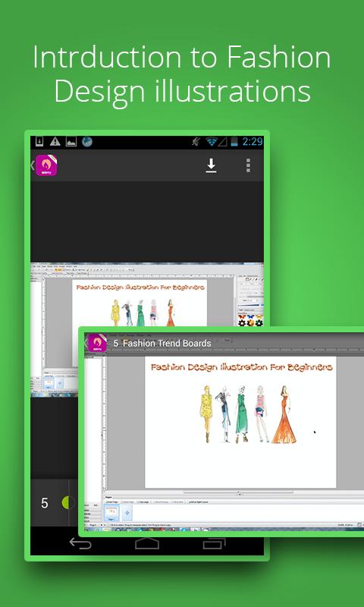Image resolution: width=364 pixels, height=607 pixels.
Task: Tap the battery icon in the status bar
Action: 234,142
